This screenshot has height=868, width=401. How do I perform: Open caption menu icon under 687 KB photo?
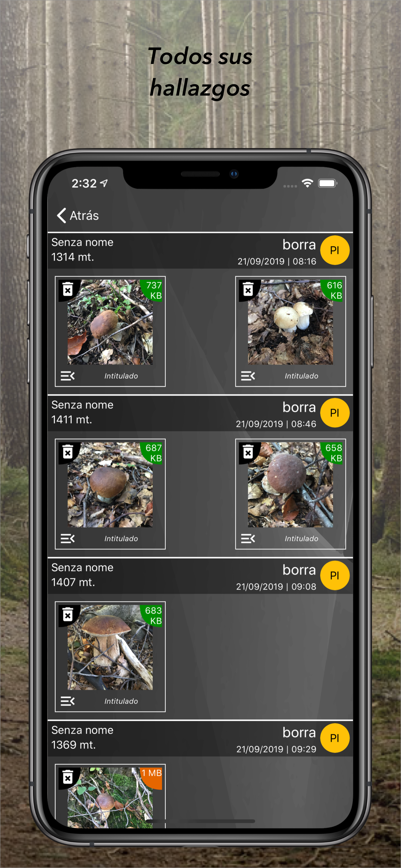tap(68, 538)
